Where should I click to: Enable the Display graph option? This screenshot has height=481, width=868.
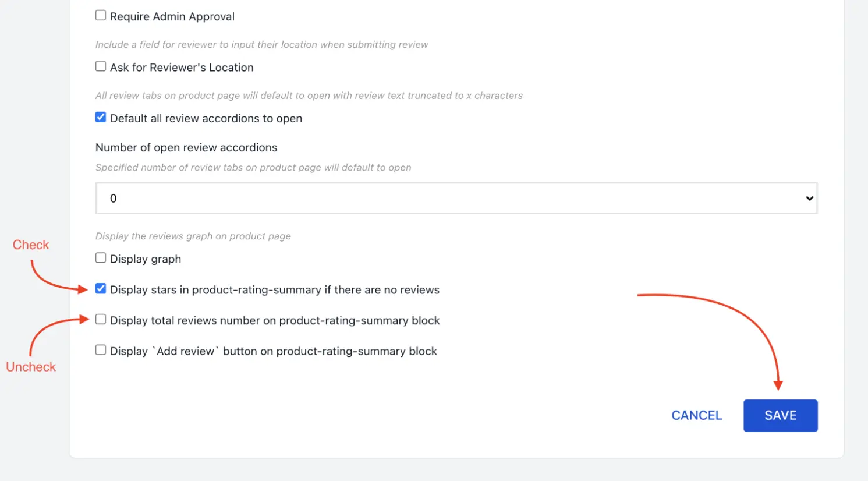100,257
